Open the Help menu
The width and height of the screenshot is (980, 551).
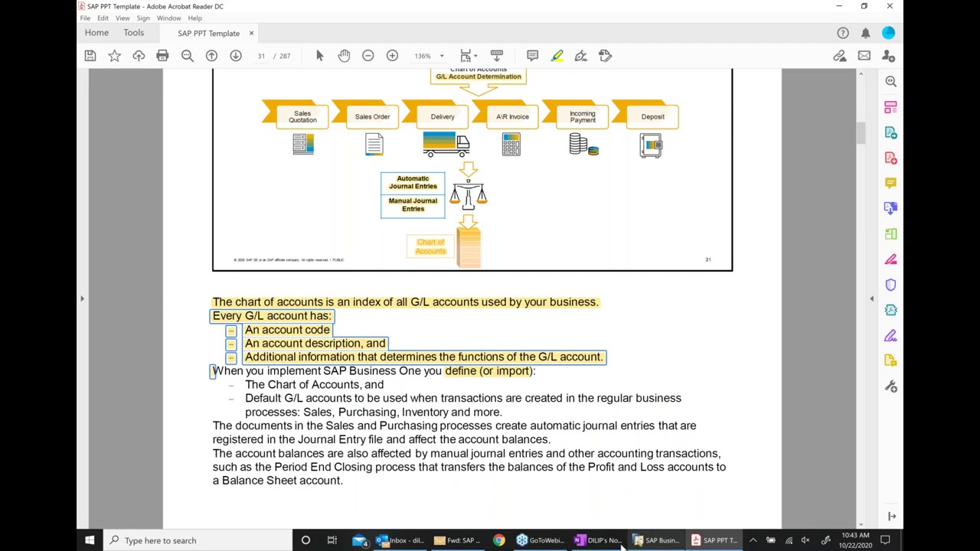pos(194,18)
